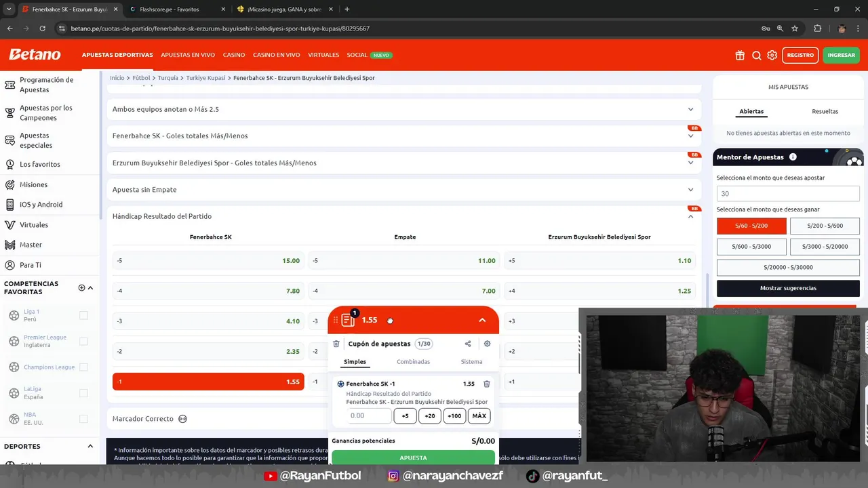Add +20 to stake
The image size is (868, 488).
click(x=430, y=416)
